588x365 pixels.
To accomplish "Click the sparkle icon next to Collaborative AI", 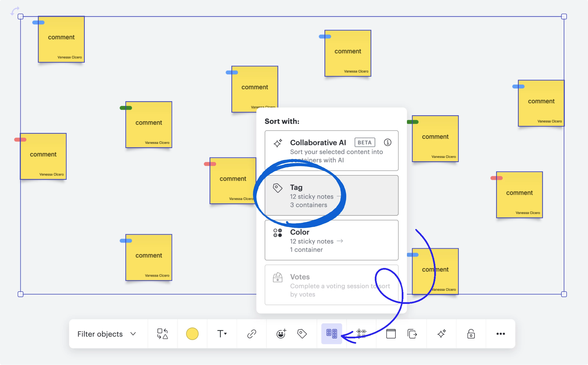I will click(278, 143).
